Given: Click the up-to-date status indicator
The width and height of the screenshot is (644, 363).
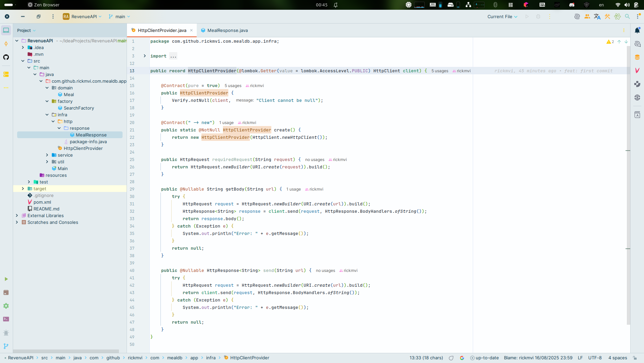Looking at the screenshot, I should tap(485, 358).
